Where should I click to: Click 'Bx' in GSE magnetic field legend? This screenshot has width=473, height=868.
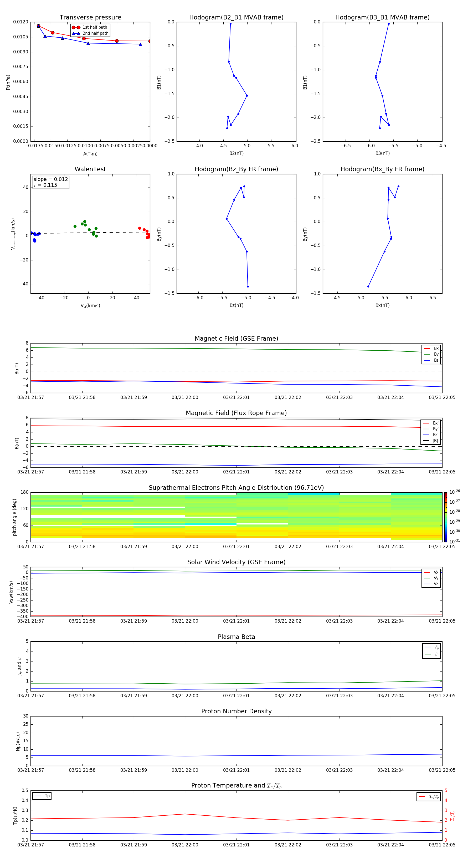point(431,349)
